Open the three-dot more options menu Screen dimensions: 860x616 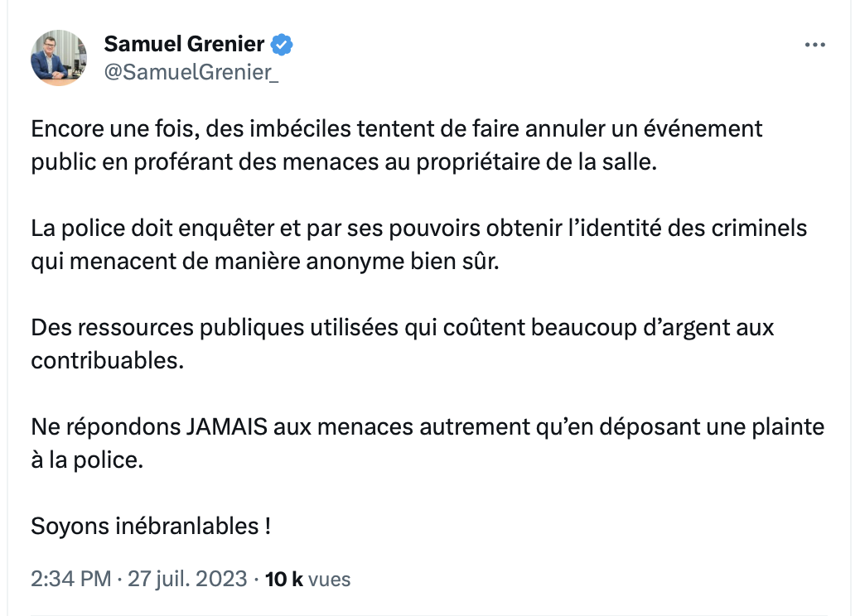point(815,45)
